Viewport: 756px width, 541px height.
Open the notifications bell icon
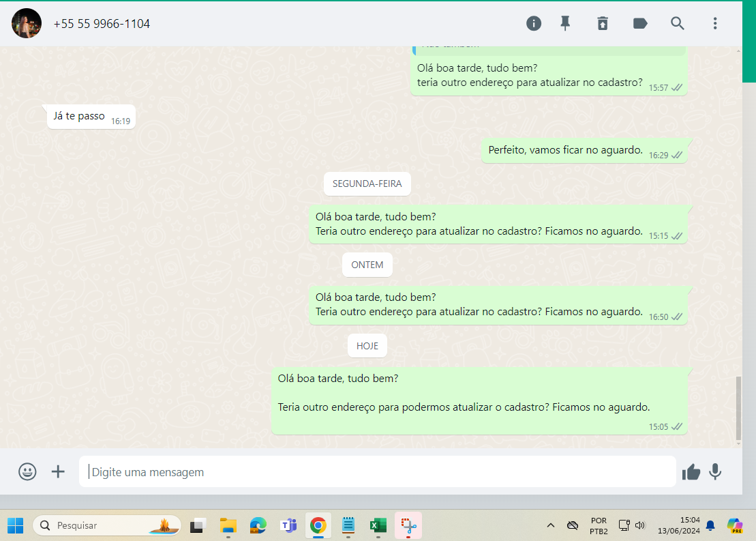(x=710, y=525)
